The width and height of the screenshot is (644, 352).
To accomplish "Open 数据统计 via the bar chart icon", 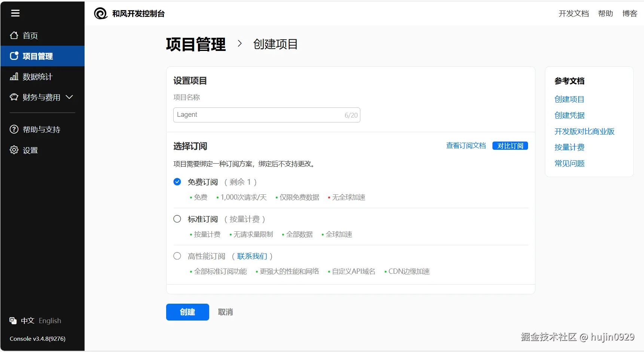I will click(13, 76).
